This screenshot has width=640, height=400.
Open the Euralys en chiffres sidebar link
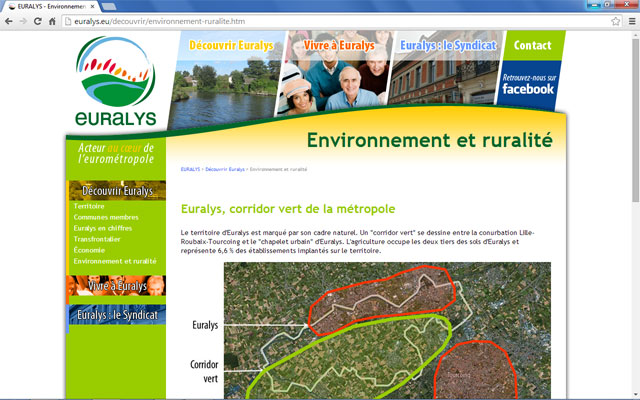[103, 228]
